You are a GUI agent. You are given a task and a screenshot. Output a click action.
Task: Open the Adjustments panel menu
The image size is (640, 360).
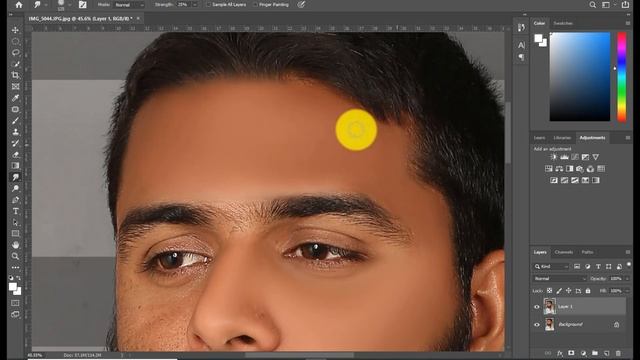(x=628, y=138)
